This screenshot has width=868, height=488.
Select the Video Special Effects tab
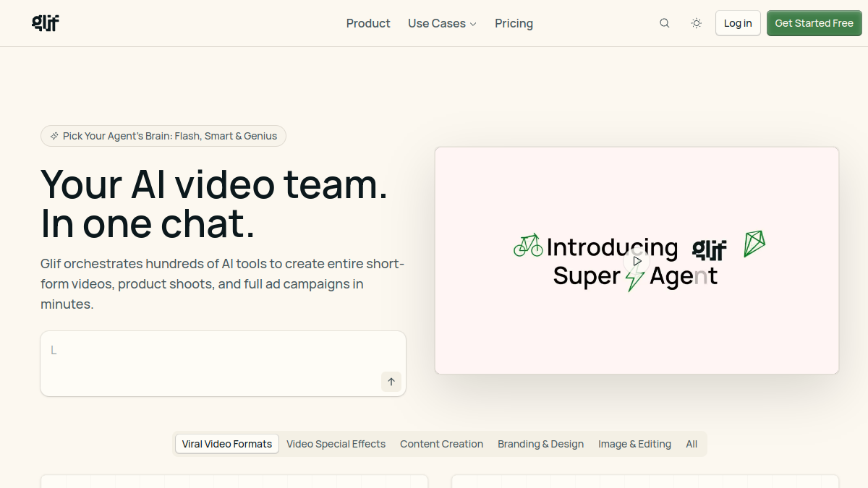[x=336, y=444]
